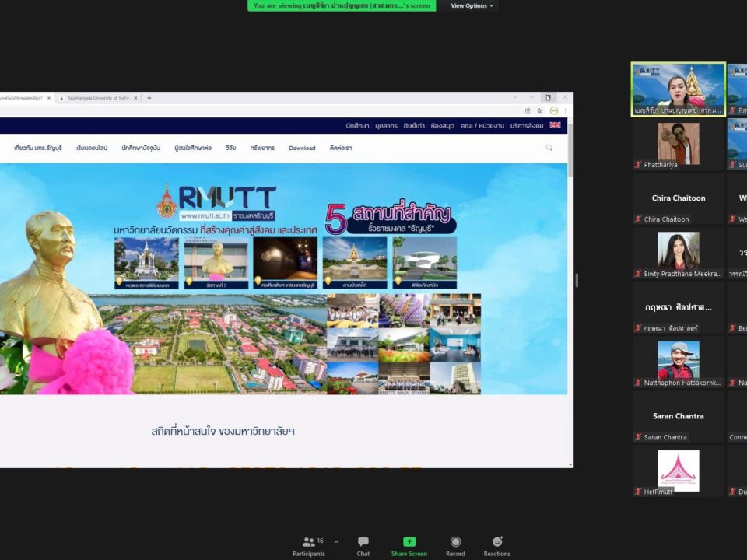Open the คณะ / หน่วยงาน link

coord(482,126)
